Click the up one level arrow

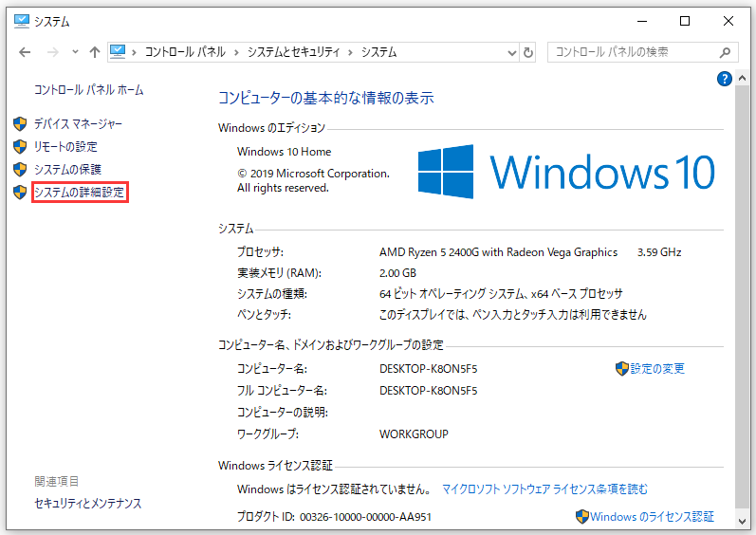click(x=94, y=52)
